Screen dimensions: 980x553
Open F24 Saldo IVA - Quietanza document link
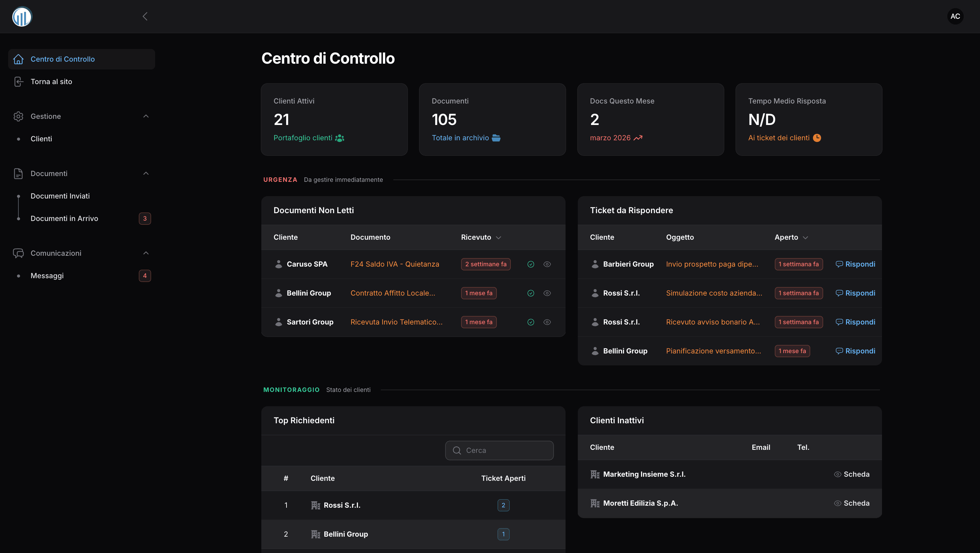[394, 264]
